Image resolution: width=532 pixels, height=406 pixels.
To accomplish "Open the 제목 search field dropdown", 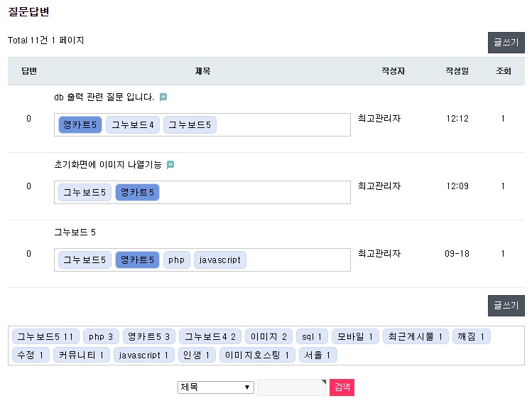I will click(x=216, y=388).
